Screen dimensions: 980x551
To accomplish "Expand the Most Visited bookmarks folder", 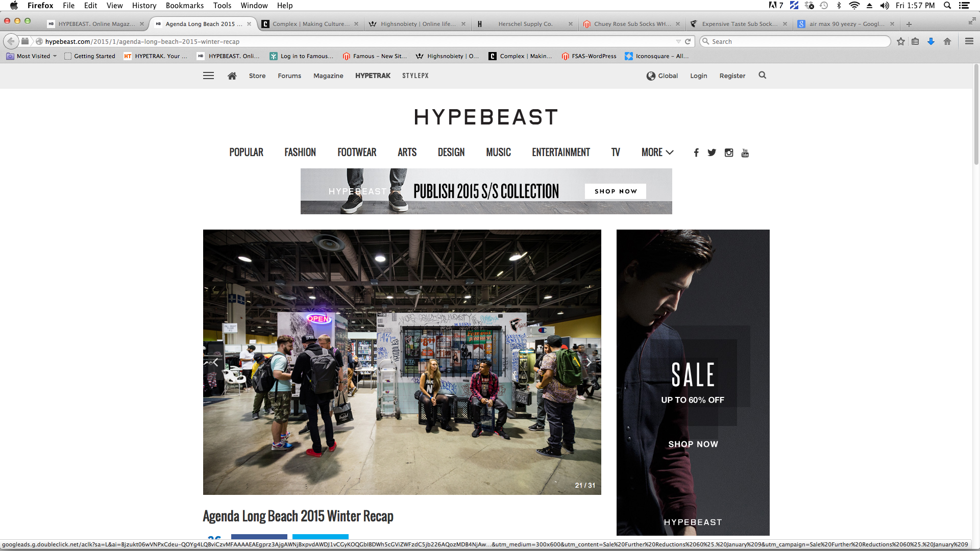I will 31,56.
